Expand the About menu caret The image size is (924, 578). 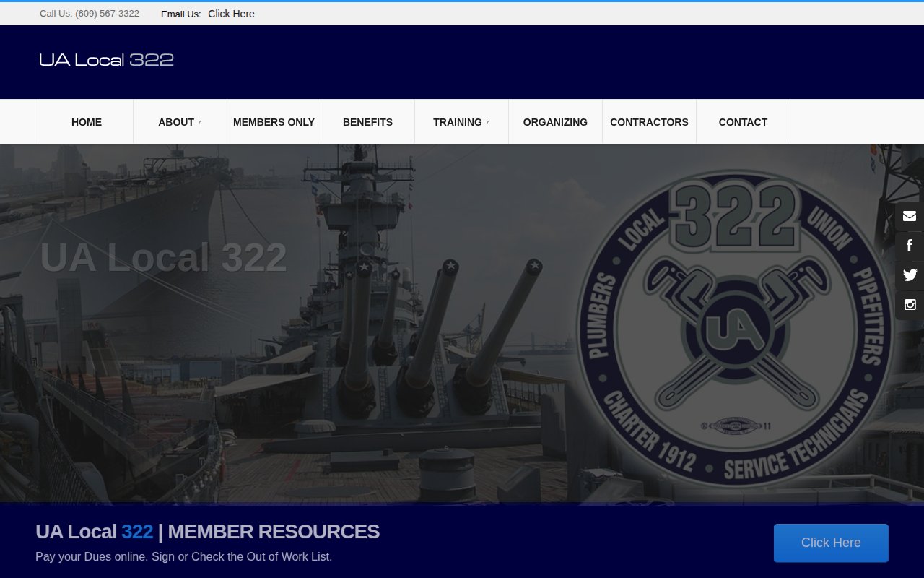pos(200,123)
